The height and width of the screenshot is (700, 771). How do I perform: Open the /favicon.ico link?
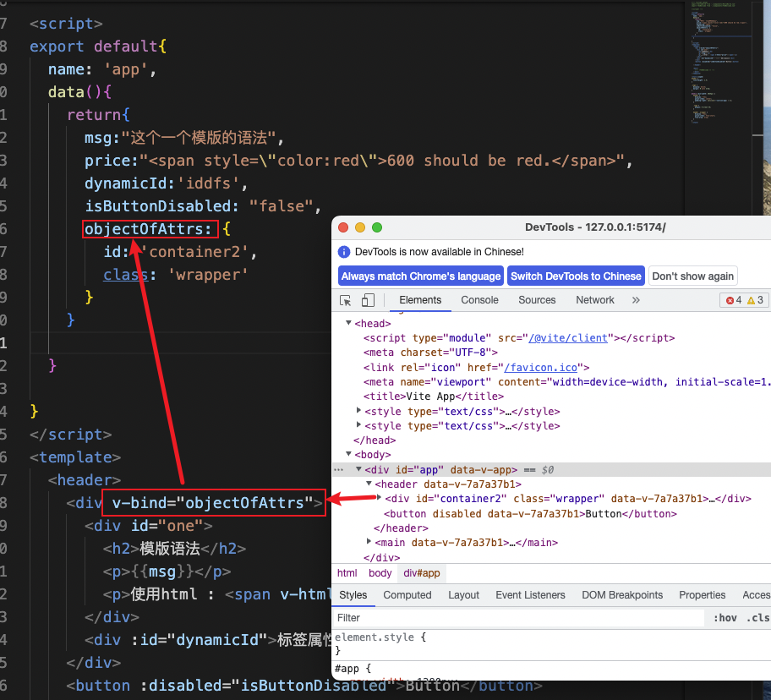pos(540,368)
